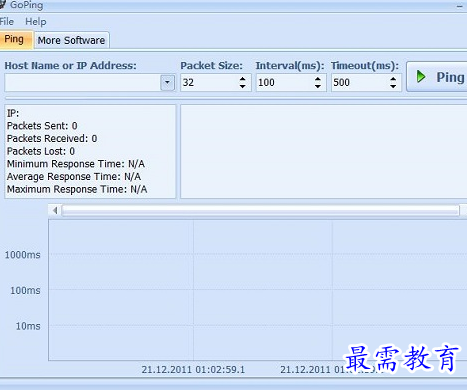Increase Timeout(ms) with up arrow

[x=393, y=79]
